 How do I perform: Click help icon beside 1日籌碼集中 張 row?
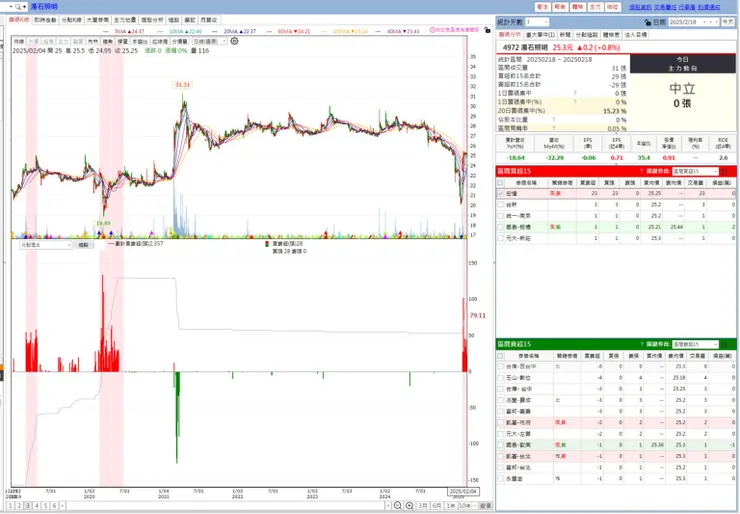(x=575, y=93)
